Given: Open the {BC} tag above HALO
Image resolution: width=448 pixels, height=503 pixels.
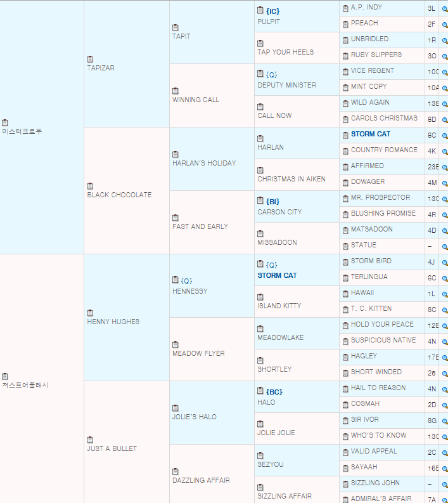Looking at the screenshot, I should (x=272, y=391).
